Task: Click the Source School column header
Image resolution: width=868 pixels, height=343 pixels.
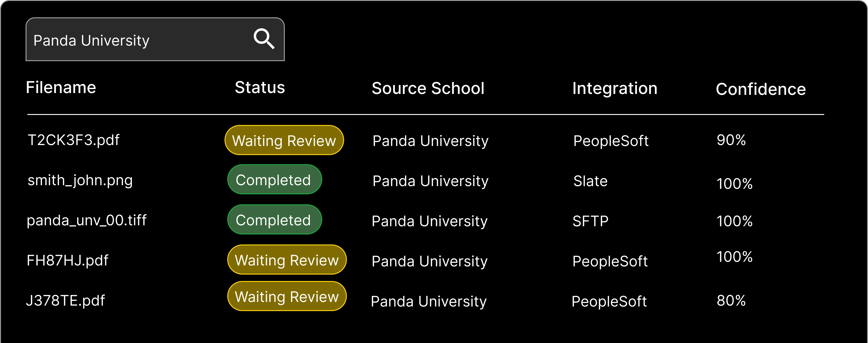Action: click(x=428, y=88)
